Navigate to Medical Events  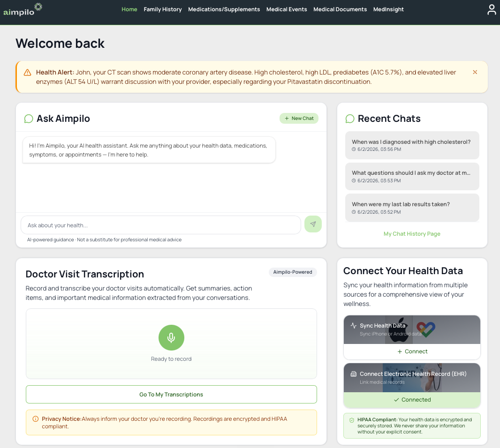click(x=287, y=9)
